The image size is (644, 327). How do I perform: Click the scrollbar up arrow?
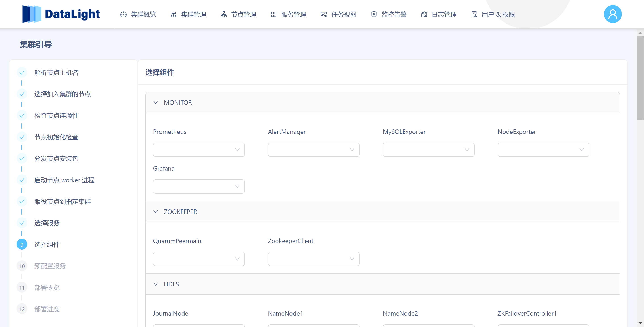640,32
